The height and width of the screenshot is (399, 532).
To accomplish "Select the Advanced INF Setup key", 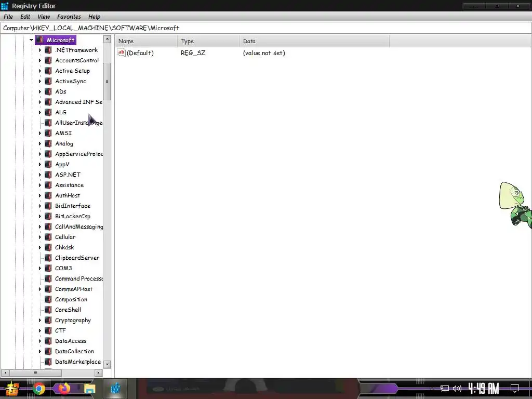I will point(78,102).
